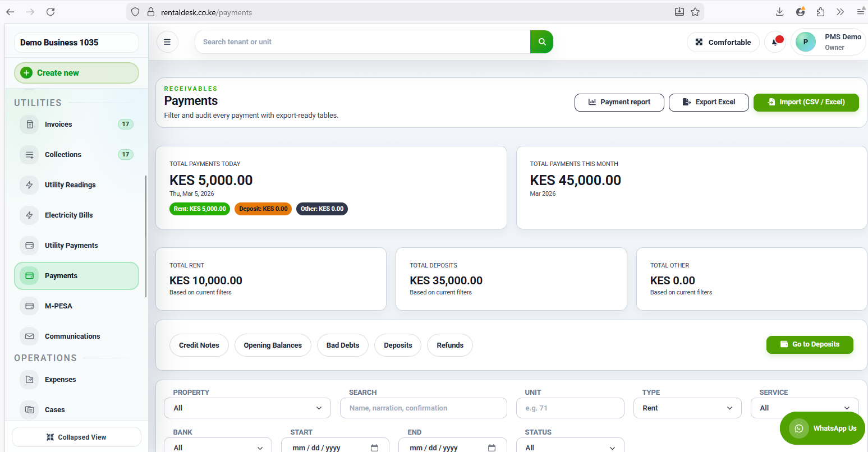Open the notification bell
The width and height of the screenshot is (868, 452).
(x=775, y=41)
